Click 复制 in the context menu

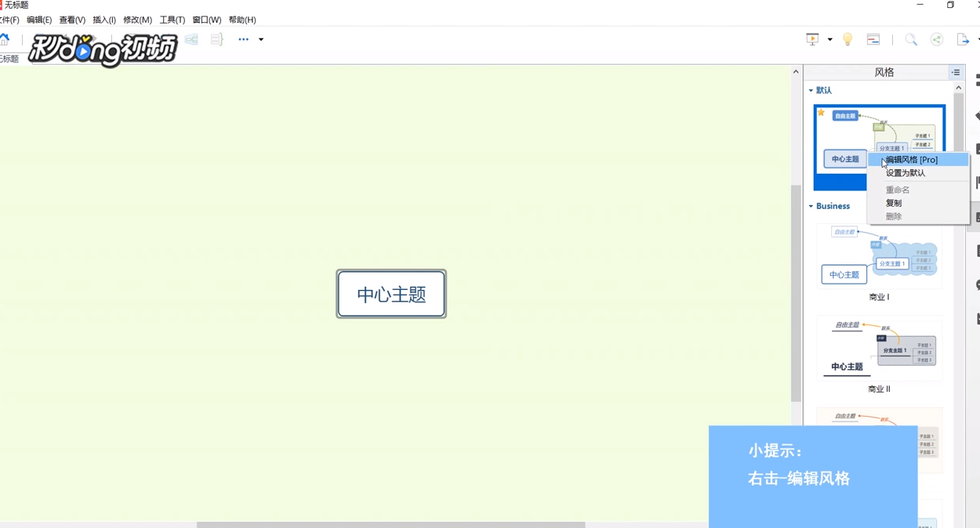894,202
